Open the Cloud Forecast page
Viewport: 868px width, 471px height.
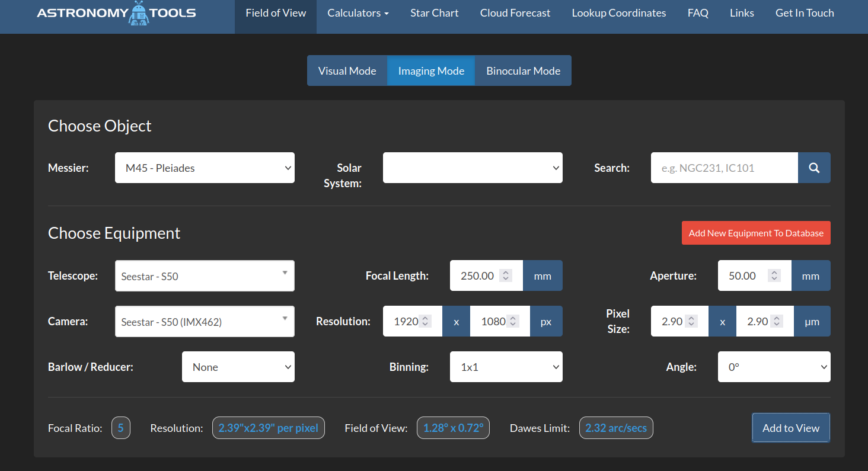515,13
